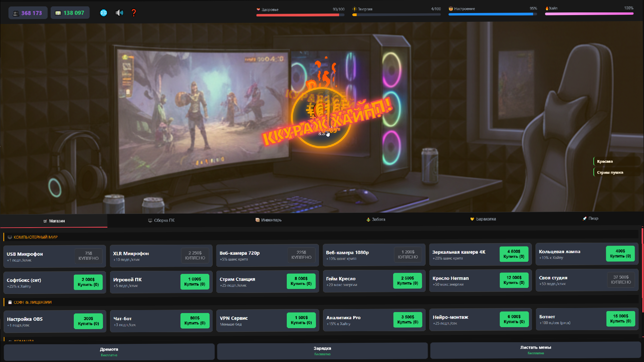Click the backpack icon on Инвентарь tab
This screenshot has height=362, width=644.
[x=257, y=220]
